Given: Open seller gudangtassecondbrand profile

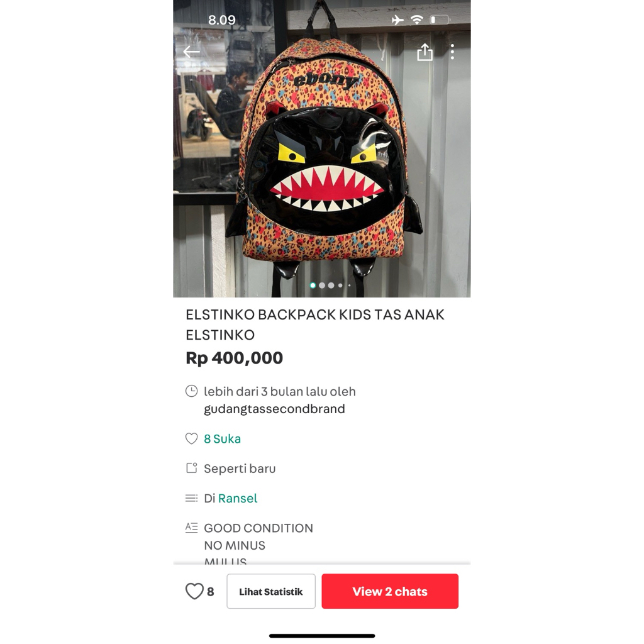Looking at the screenshot, I should coord(274,409).
